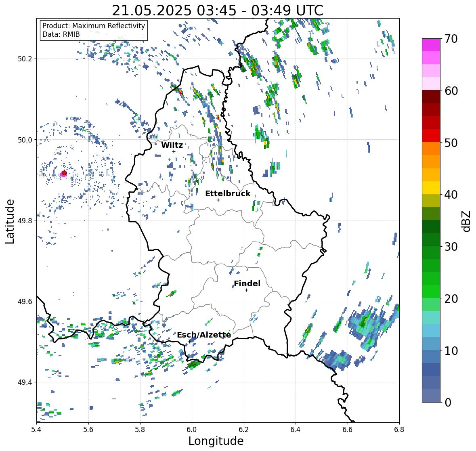The width and height of the screenshot is (476, 451).
Task: Click the plot title with date and time
Action: coord(218,10)
